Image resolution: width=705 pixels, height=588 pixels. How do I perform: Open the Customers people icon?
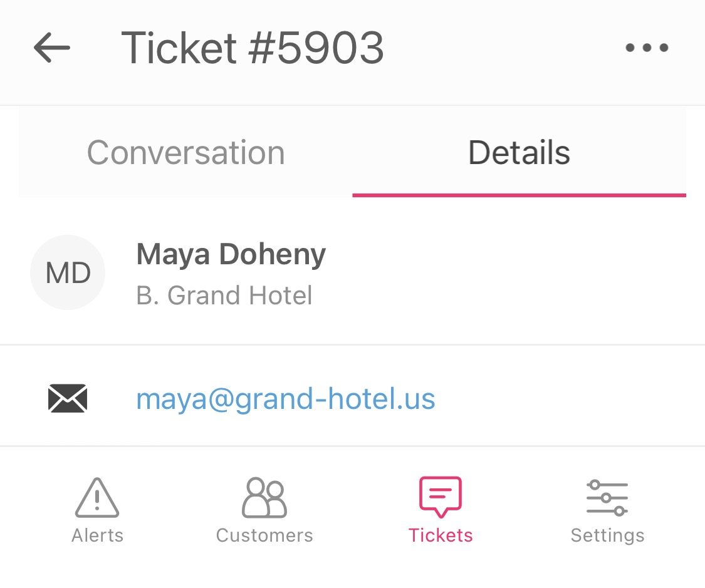coord(264,498)
